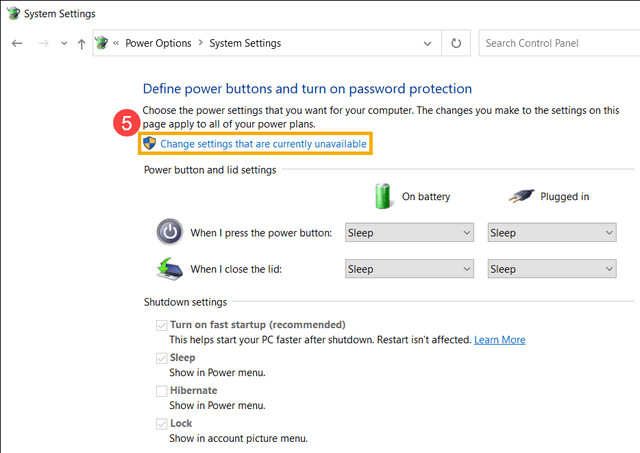Viewport: 640px width, 453px height.
Task: Uncheck the Sleep shutdown setting checkbox
Action: point(161,358)
